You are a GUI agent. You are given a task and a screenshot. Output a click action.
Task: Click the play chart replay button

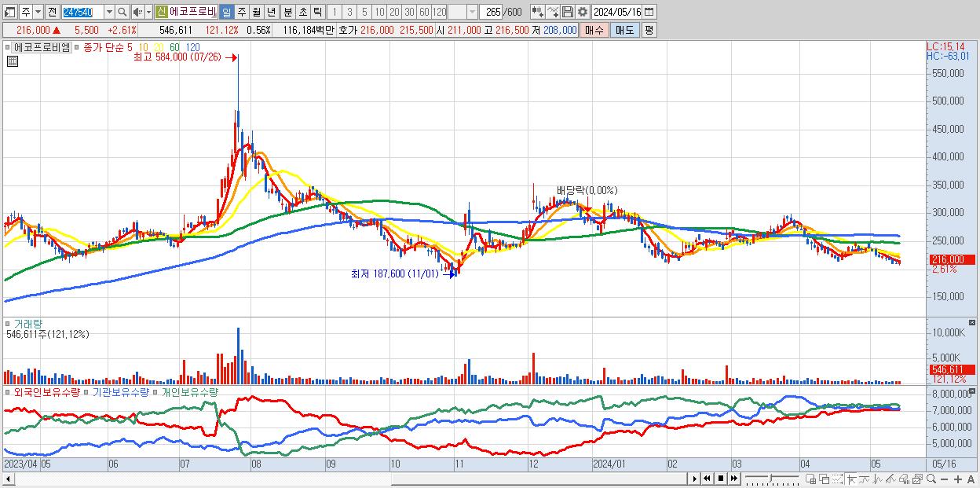[694, 479]
